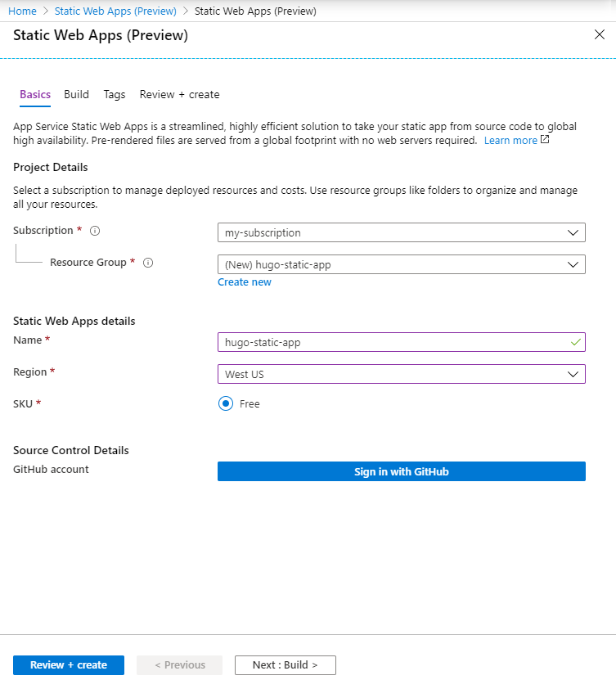Click the Review + create button at the bottom

(x=69, y=665)
